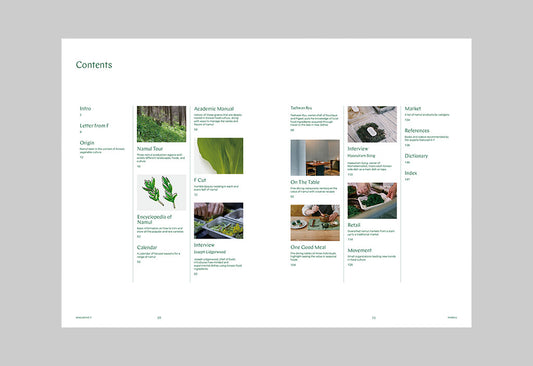Select the 'Joseph Lidgerwood' name text
The width and height of the screenshot is (533, 366).
(x=210, y=252)
